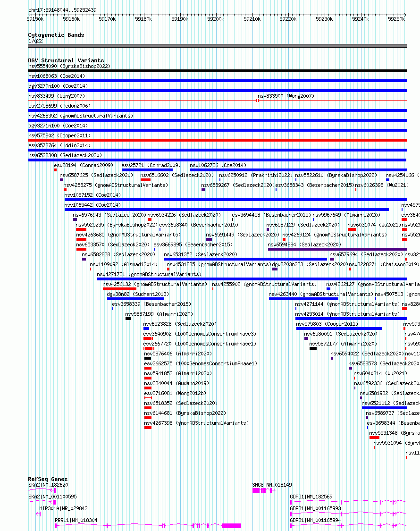Click esv3573764 (Uddin2014) label

(59, 145)
